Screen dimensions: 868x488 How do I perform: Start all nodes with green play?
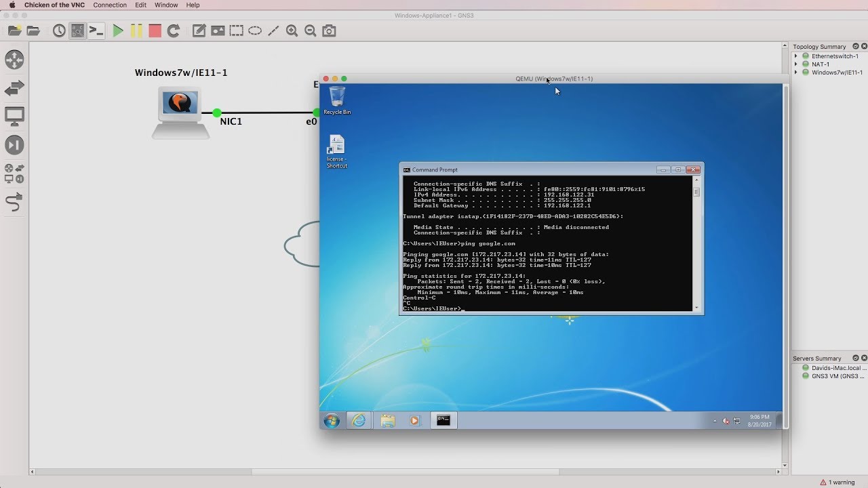click(118, 30)
